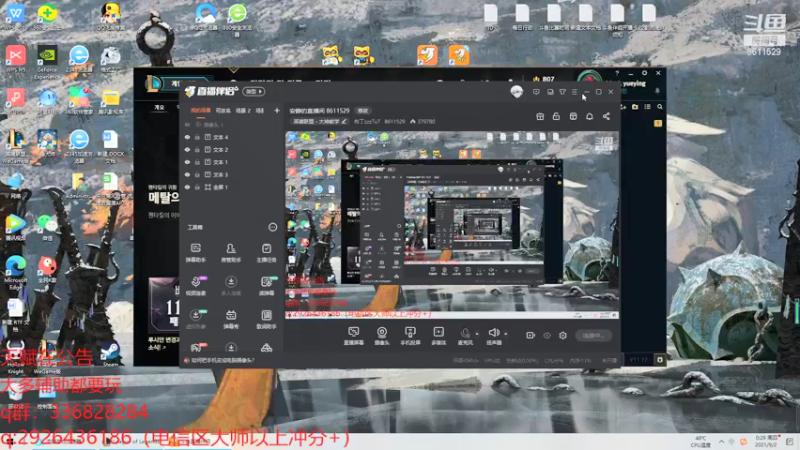Image resolution: width=800 pixels, height=450 pixels.
Task: Click the record video camera icon
Action: 530,335
